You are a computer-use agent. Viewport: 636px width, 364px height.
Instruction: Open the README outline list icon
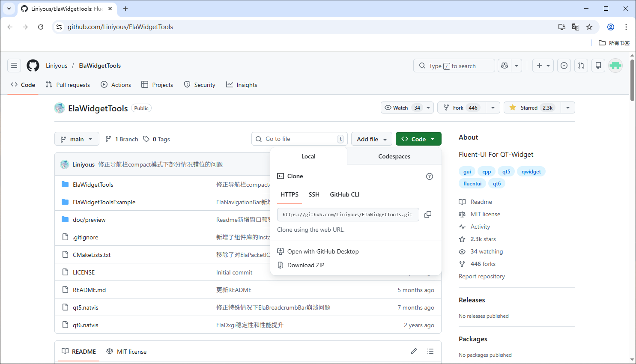(x=430, y=351)
